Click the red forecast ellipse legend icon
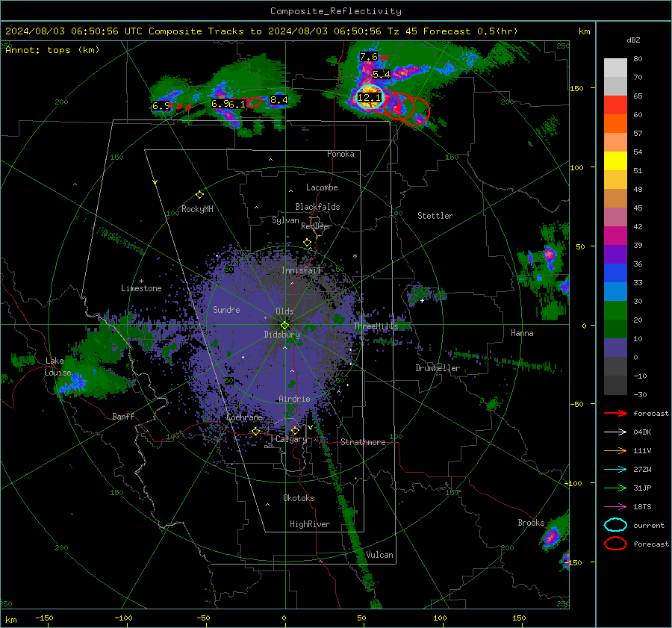672x628 pixels. tap(615, 544)
